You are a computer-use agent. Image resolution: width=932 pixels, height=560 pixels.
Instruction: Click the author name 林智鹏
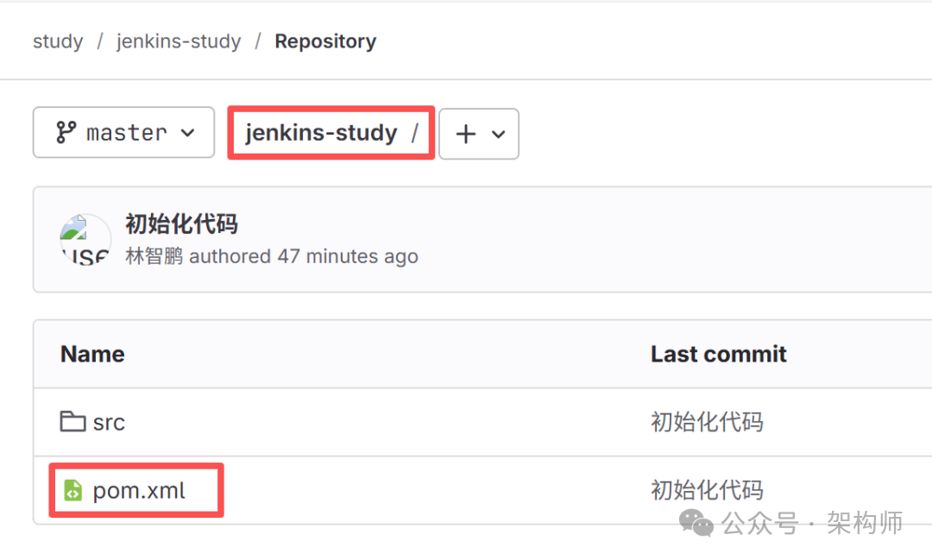[x=154, y=256]
